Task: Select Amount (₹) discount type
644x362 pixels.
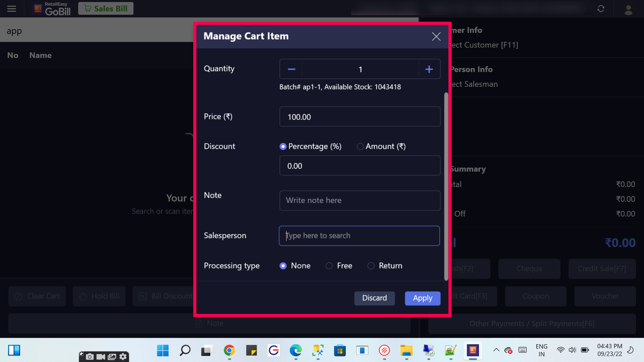Action: pyautogui.click(x=360, y=146)
